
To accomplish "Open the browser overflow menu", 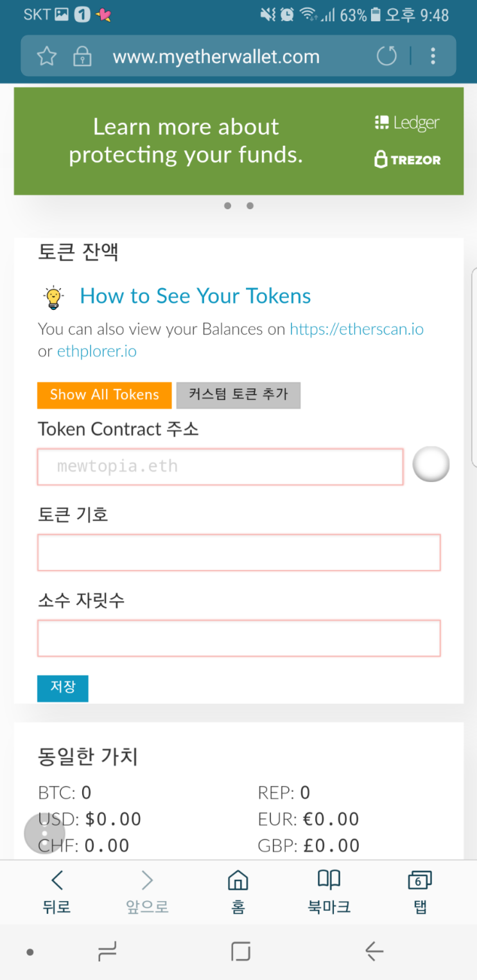I will coord(433,56).
